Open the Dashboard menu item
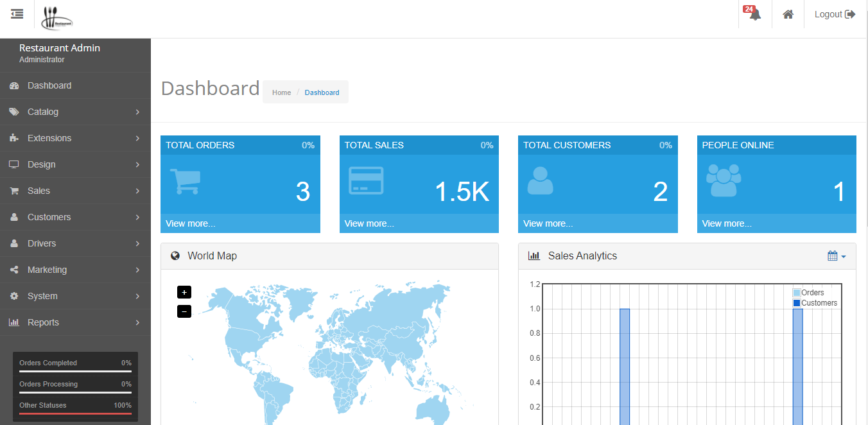 pos(75,85)
